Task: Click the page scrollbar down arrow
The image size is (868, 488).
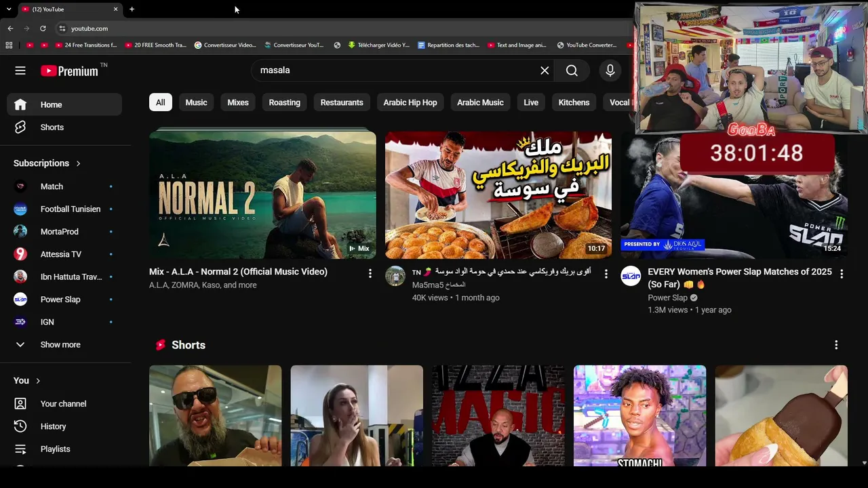Action: (863, 463)
